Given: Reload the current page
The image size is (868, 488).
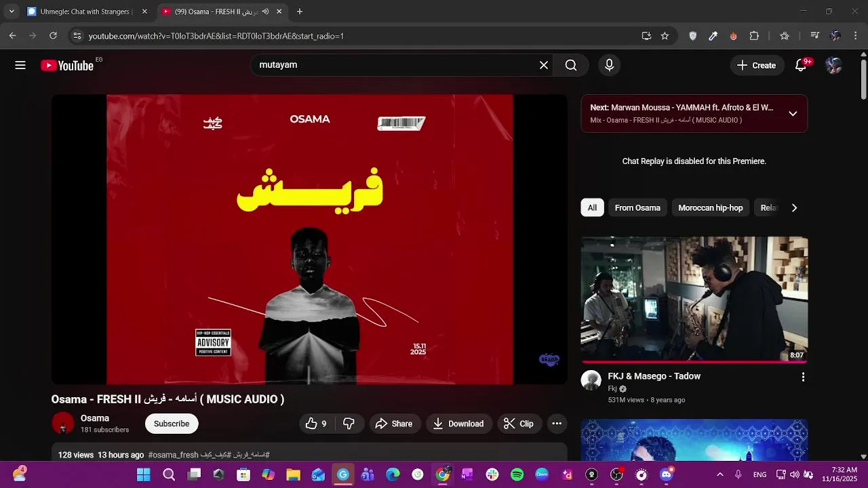Looking at the screenshot, I should tap(53, 36).
